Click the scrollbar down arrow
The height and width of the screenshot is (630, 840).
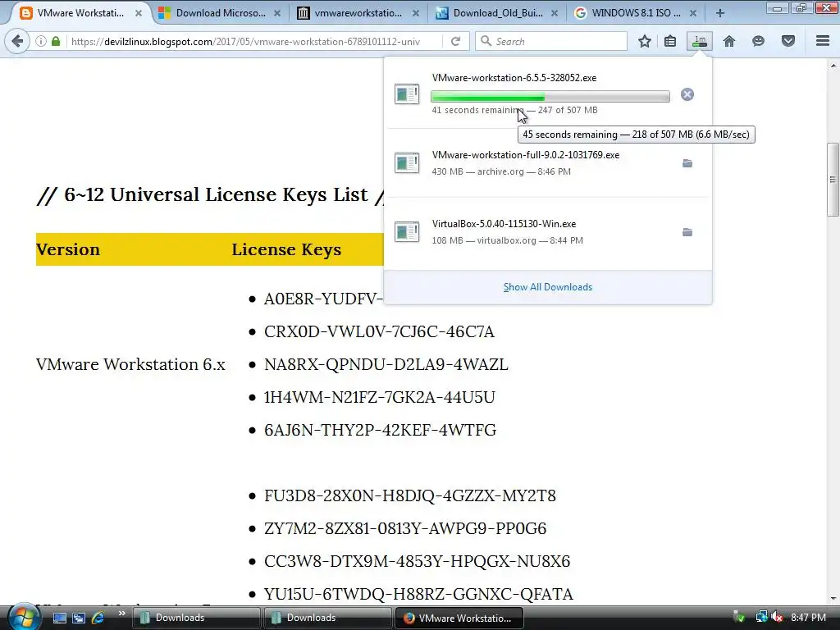(x=833, y=598)
